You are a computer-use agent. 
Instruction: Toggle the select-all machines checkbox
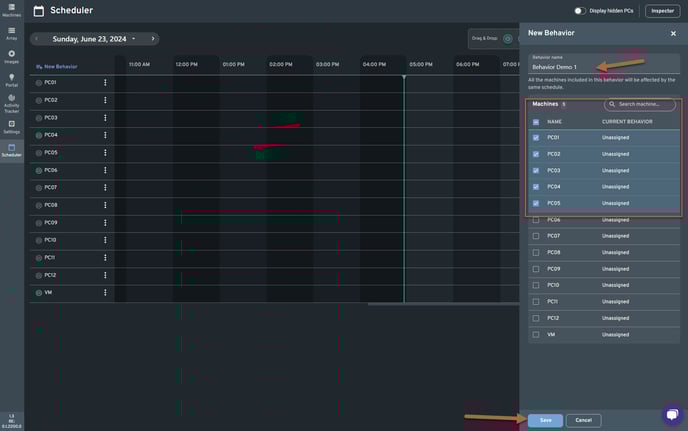click(536, 122)
